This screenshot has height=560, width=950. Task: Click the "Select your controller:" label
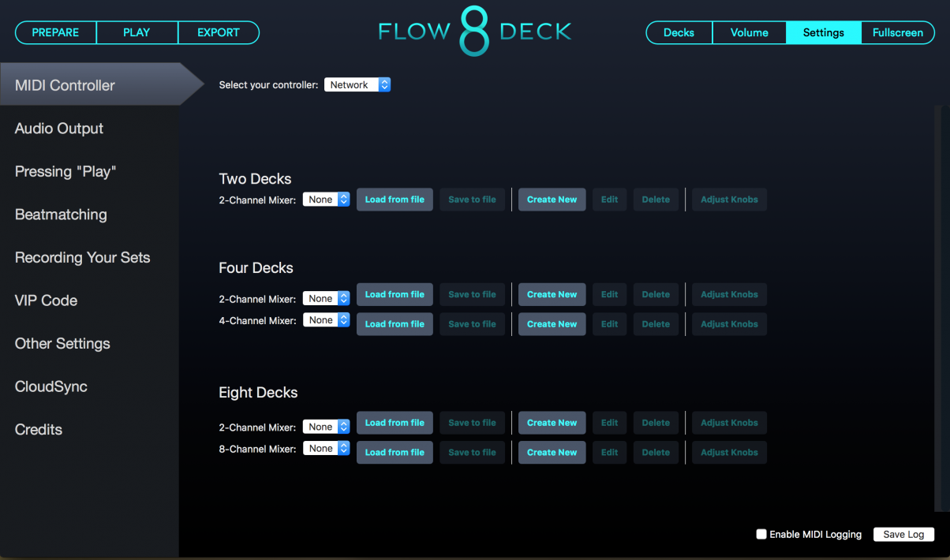coord(269,85)
